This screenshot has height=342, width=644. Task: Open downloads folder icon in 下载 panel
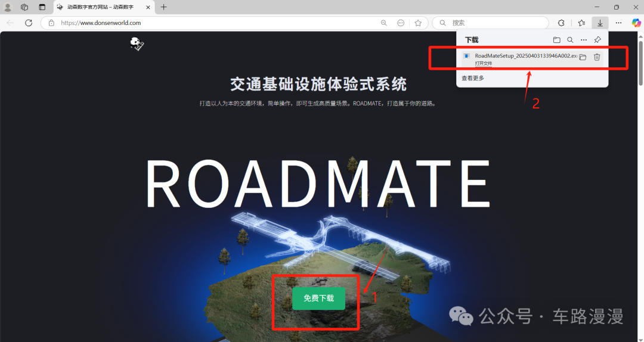pos(556,40)
